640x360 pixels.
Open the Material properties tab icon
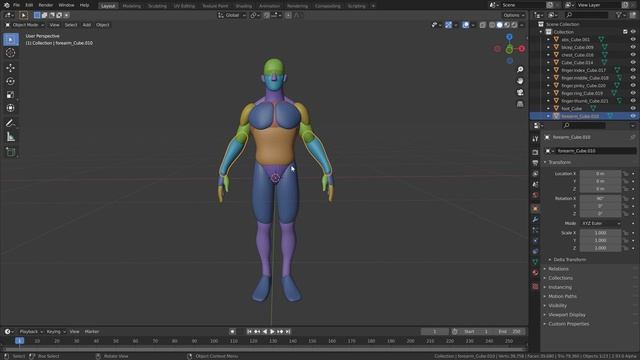point(535,273)
